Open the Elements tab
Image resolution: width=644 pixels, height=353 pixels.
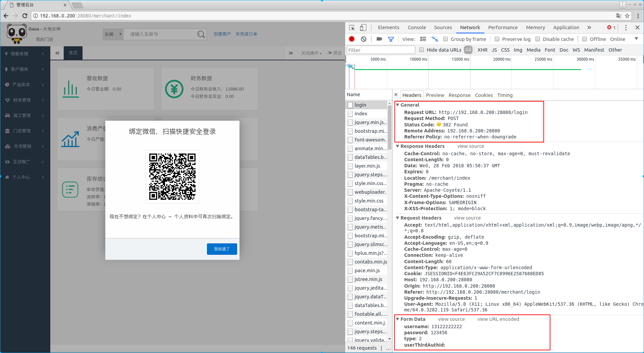click(x=388, y=27)
